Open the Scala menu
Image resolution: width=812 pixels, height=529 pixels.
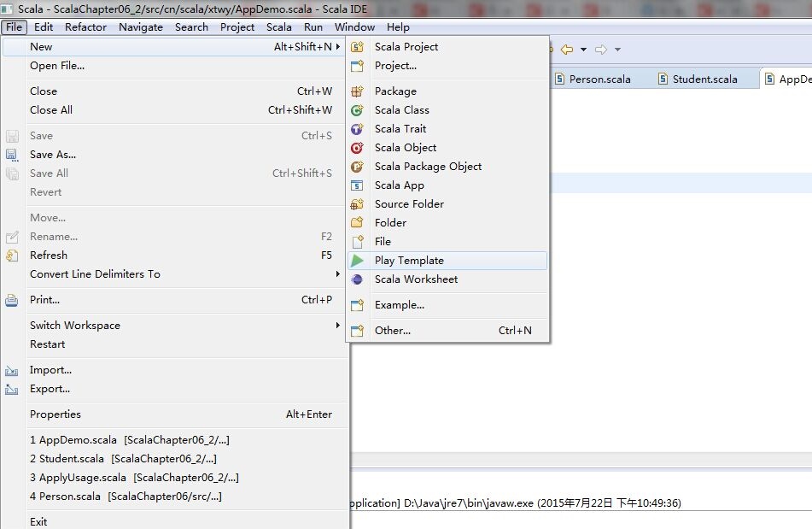278,27
